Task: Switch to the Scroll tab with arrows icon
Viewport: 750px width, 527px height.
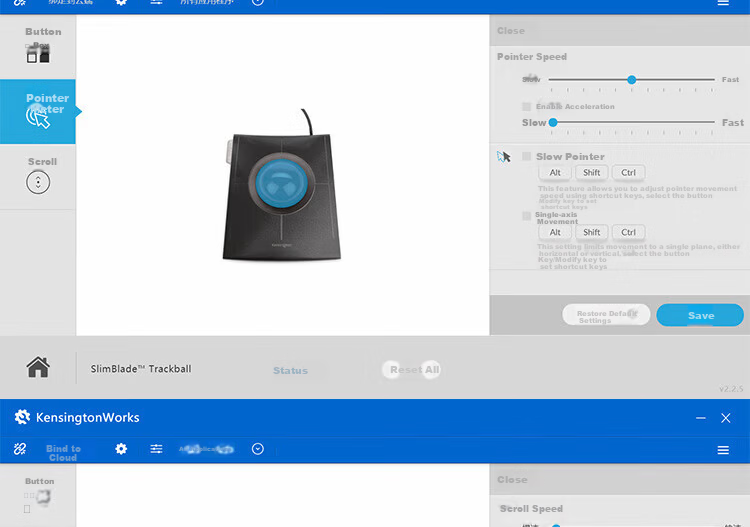Action: pyautogui.click(x=38, y=176)
